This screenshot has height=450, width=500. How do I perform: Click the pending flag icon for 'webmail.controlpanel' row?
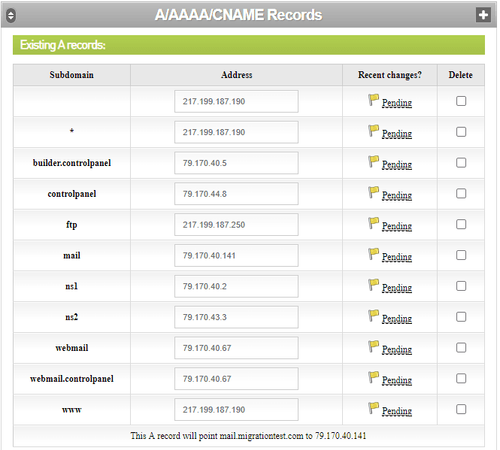[373, 377]
